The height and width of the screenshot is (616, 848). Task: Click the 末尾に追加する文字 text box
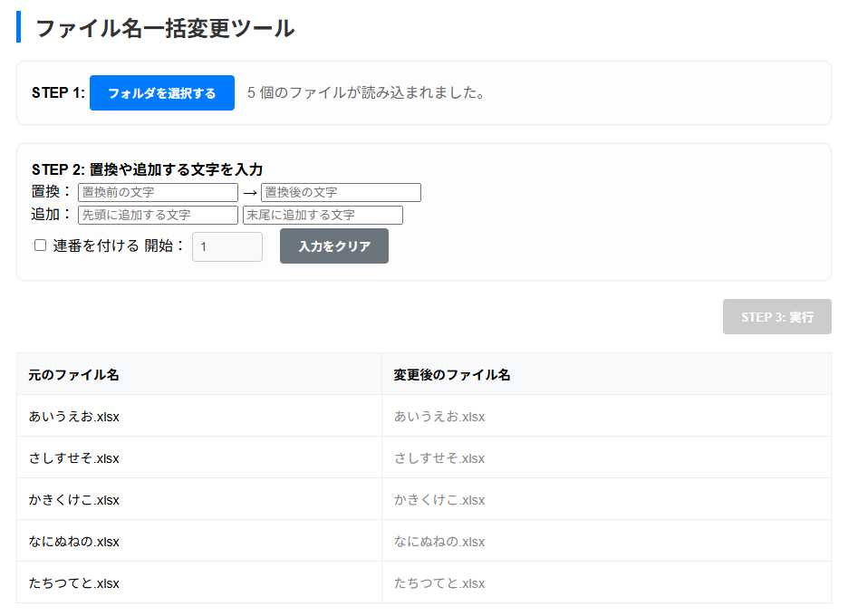pos(323,216)
